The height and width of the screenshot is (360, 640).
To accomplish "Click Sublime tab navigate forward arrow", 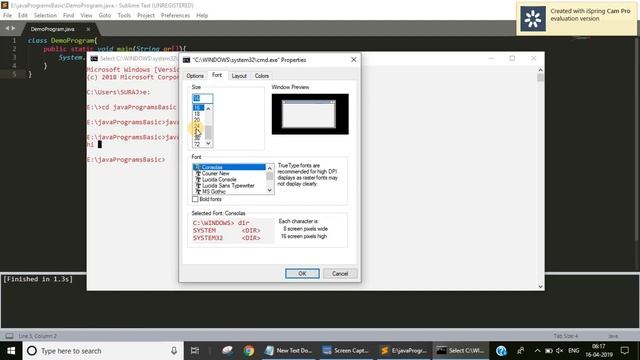I will [13, 28].
